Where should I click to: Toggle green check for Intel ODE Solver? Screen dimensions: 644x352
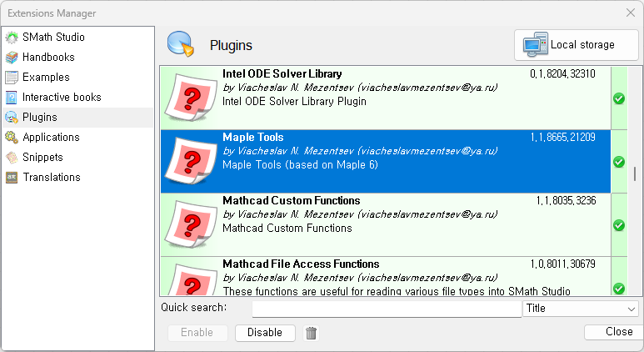point(619,98)
